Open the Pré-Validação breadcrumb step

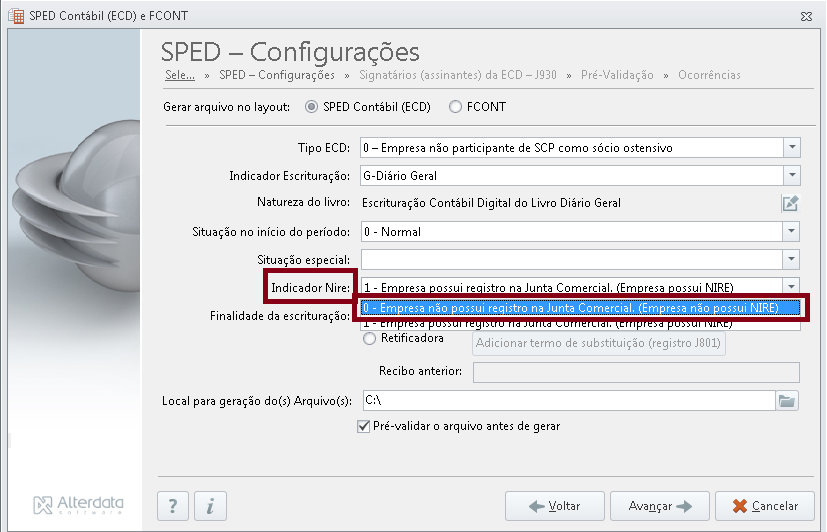point(617,75)
